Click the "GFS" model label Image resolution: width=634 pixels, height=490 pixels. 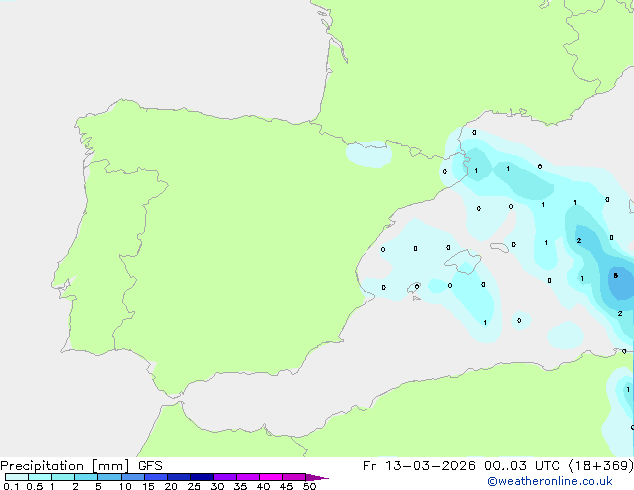click(x=150, y=466)
